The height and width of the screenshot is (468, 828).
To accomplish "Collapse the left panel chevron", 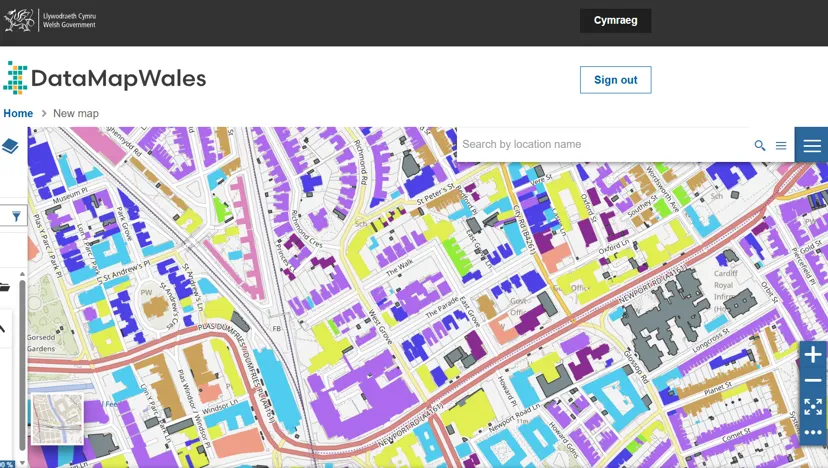I will 3,329.
